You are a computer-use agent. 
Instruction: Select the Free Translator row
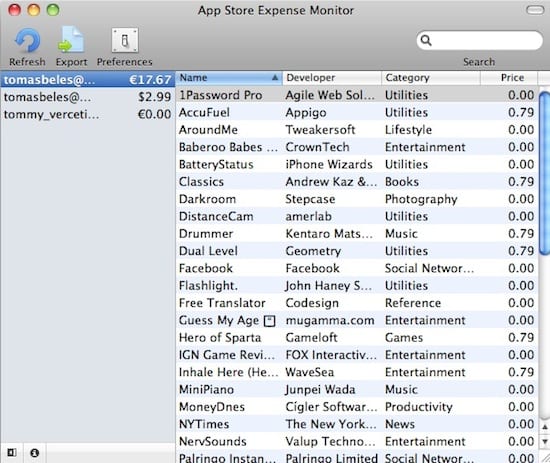click(x=357, y=303)
